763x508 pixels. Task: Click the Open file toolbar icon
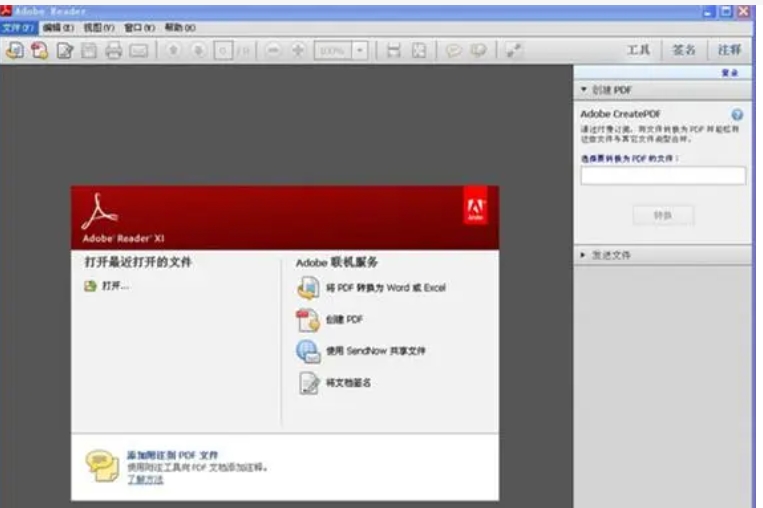(15, 50)
